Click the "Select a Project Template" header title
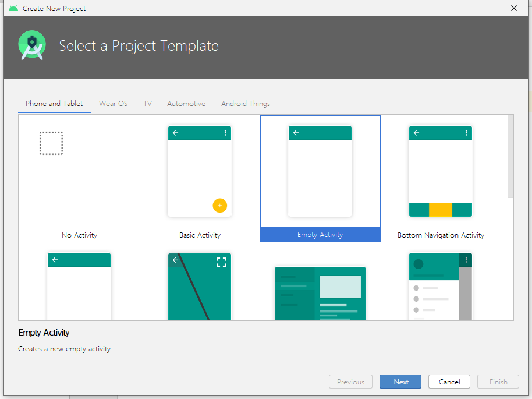The height and width of the screenshot is (399, 532). 139,46
